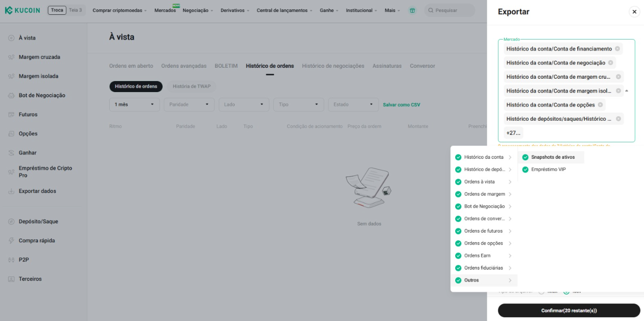Open the 1 mês period dropdown

pyautogui.click(x=134, y=104)
